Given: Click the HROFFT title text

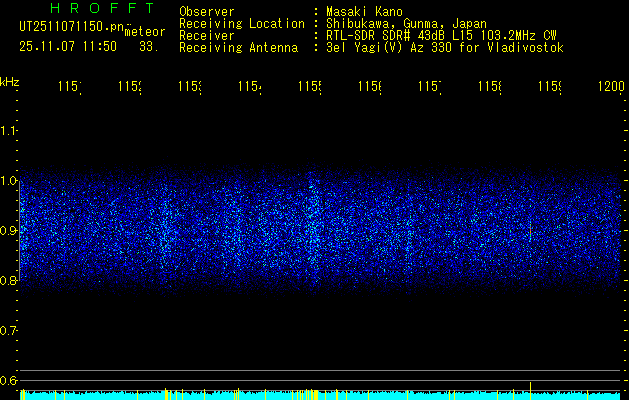Looking at the screenshot, I should tap(102, 8).
